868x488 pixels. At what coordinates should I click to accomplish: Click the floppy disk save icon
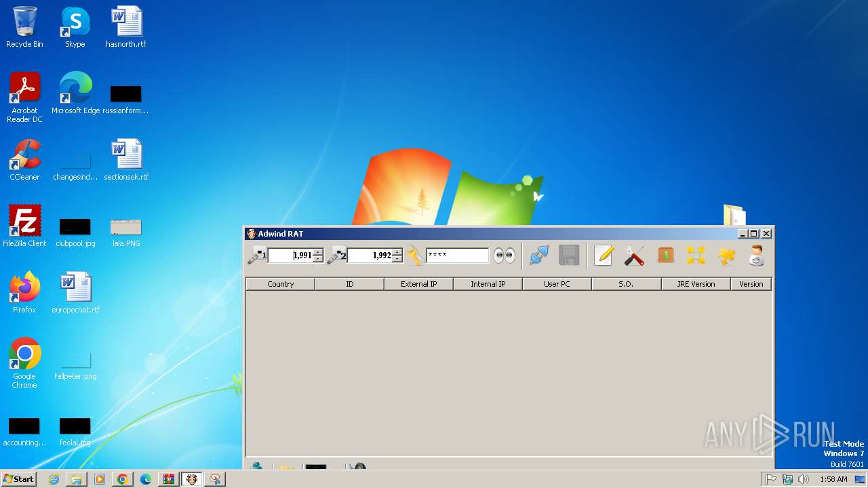(x=569, y=256)
